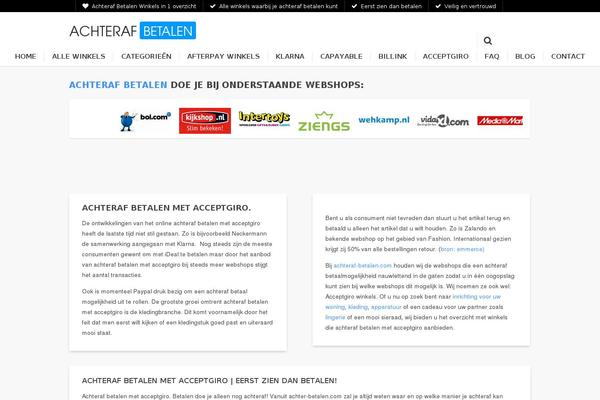Click heading 'Achteraf betalen met acceptgiro.'
600x400 pixels.
pos(166,208)
